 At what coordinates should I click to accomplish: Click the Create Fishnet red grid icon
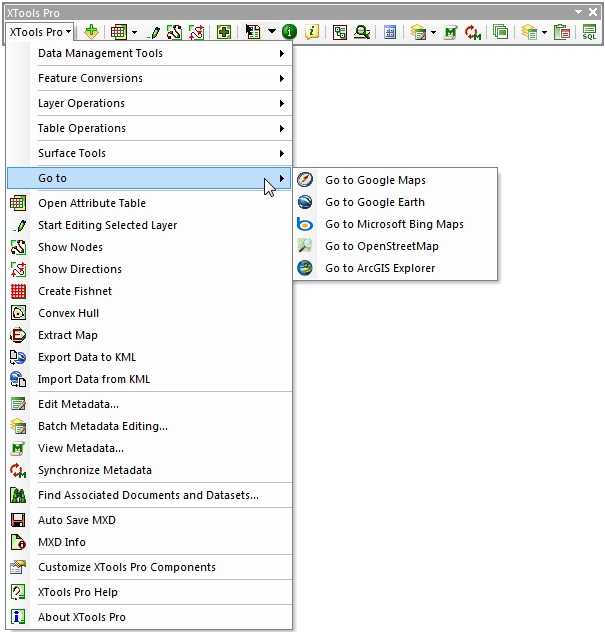coord(18,291)
